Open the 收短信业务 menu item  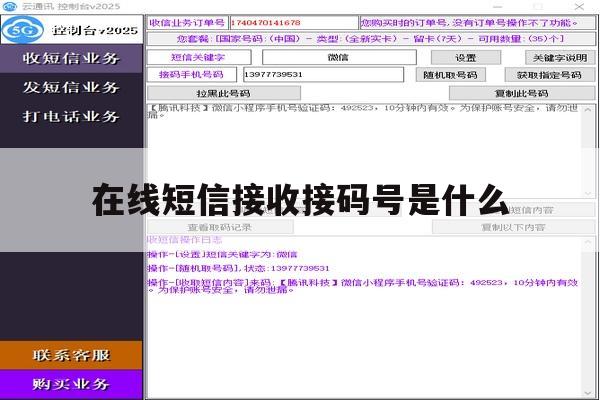click(71, 58)
